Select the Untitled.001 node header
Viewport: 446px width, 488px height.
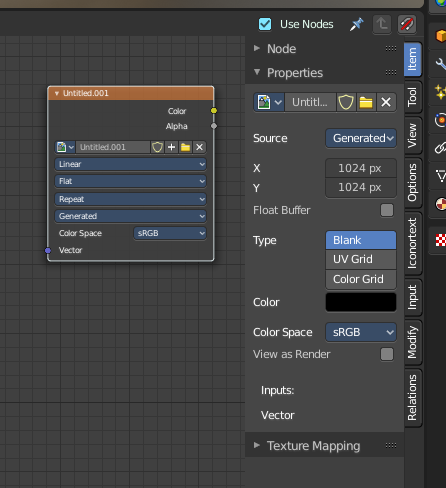[x=131, y=93]
